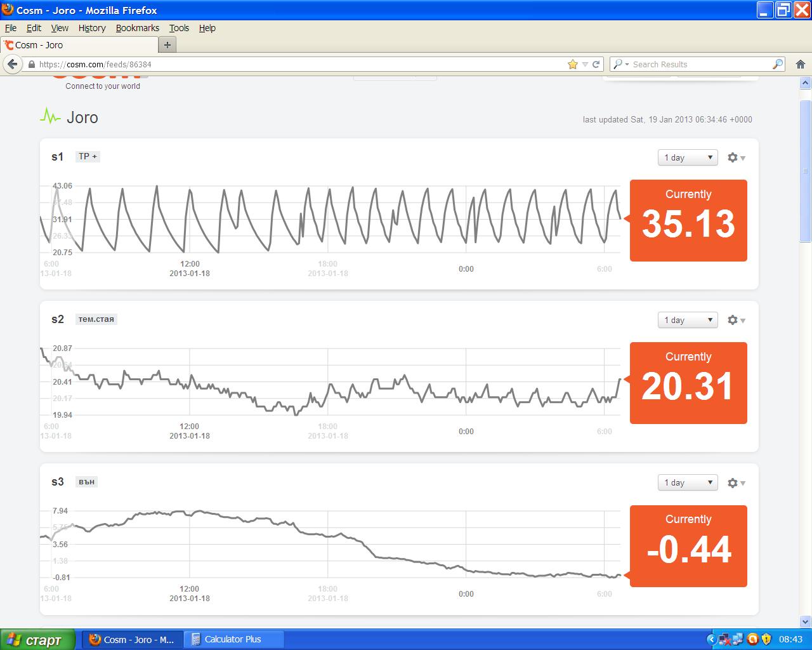812x650 pixels.
Task: Open the History menu
Action: coord(92,28)
